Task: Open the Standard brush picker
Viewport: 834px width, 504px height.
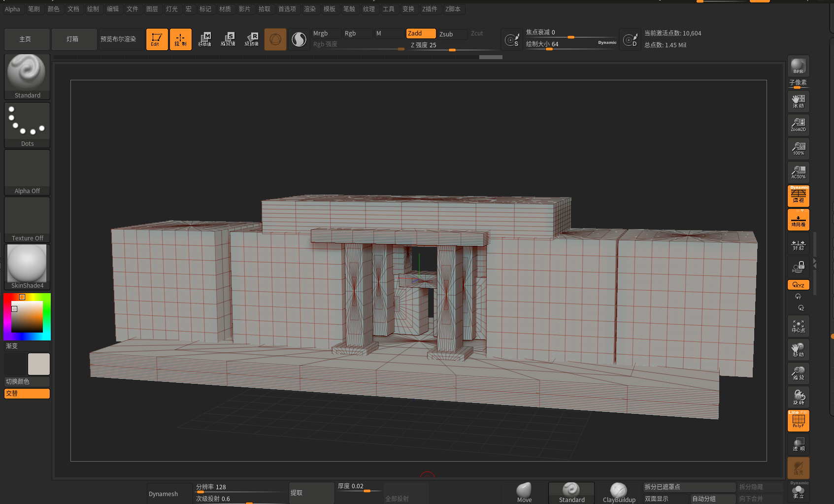Action: [x=27, y=76]
